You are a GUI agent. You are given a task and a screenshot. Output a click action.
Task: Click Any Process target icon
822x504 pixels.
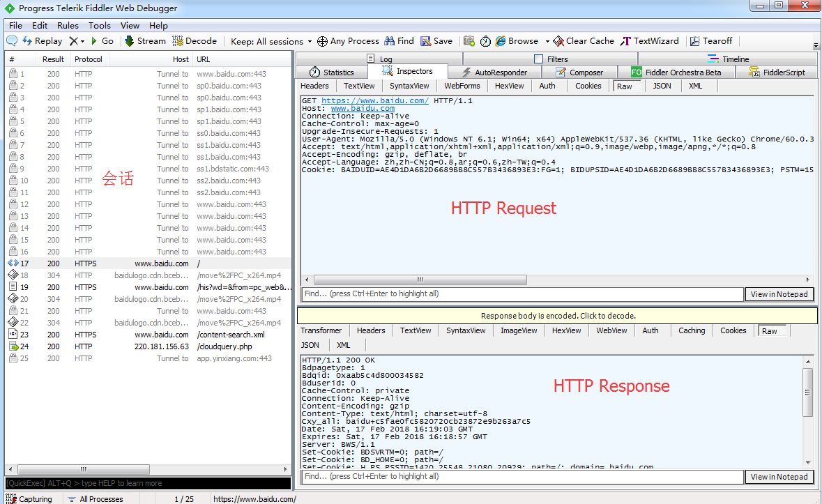coord(322,41)
